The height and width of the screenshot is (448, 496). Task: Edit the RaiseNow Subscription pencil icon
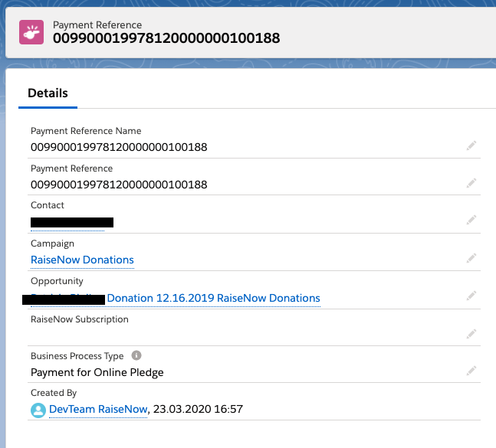pyautogui.click(x=471, y=334)
